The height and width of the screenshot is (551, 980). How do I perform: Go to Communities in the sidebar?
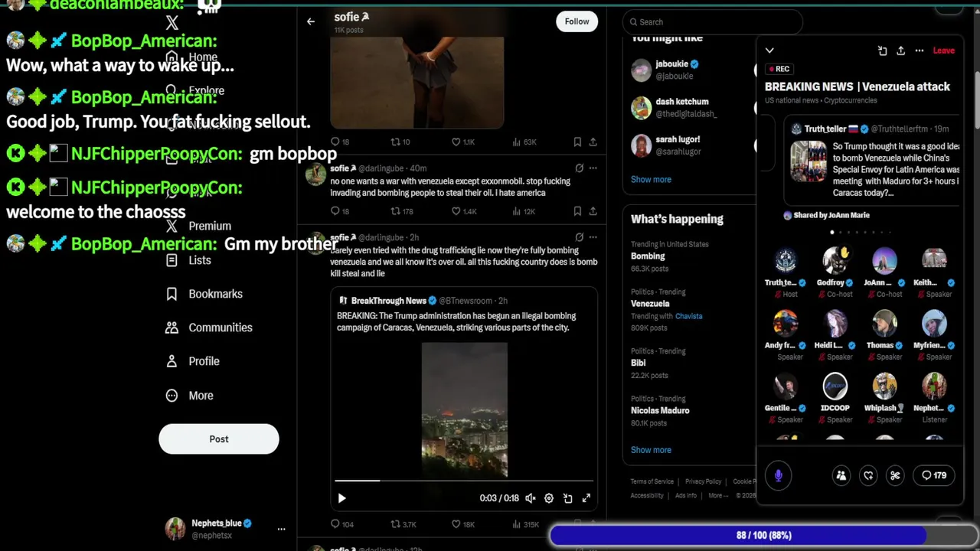coord(209,328)
